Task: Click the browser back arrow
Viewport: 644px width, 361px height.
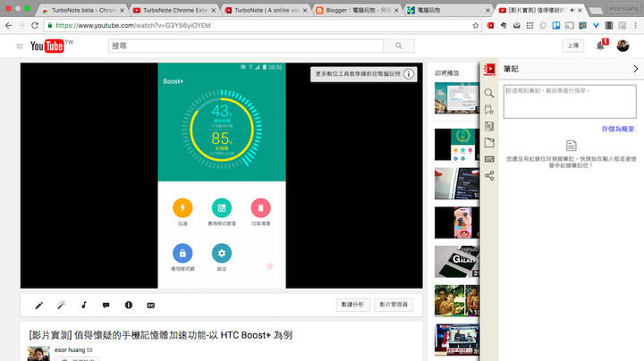Action: (x=9, y=25)
